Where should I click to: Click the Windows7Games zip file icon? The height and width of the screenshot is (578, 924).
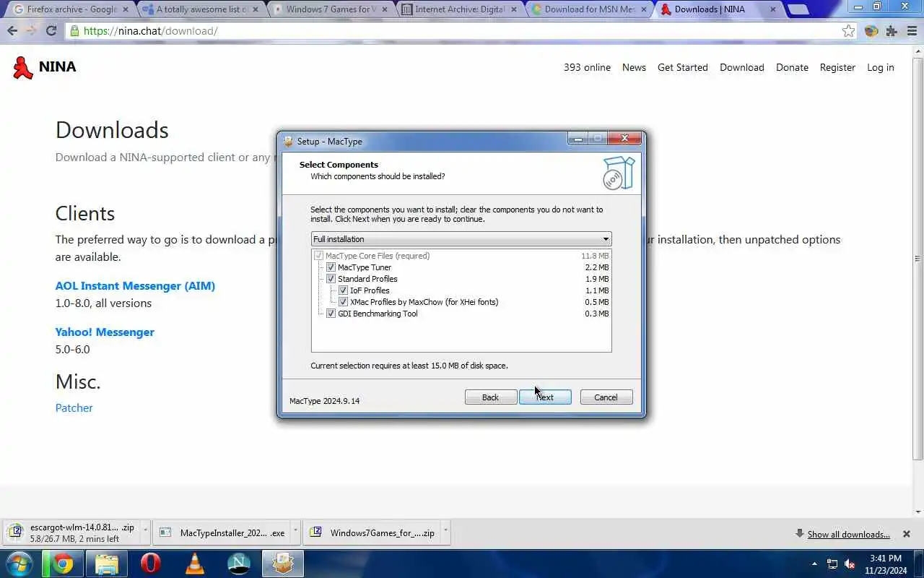315,532
